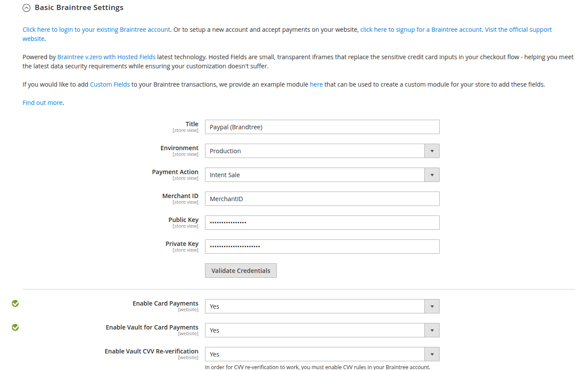The width and height of the screenshot is (588, 370).
Task: Open the example module 'here' link
Action: click(316, 84)
